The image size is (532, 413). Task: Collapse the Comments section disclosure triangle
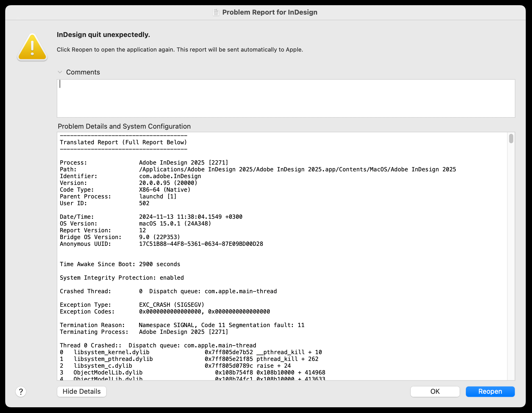coord(60,72)
